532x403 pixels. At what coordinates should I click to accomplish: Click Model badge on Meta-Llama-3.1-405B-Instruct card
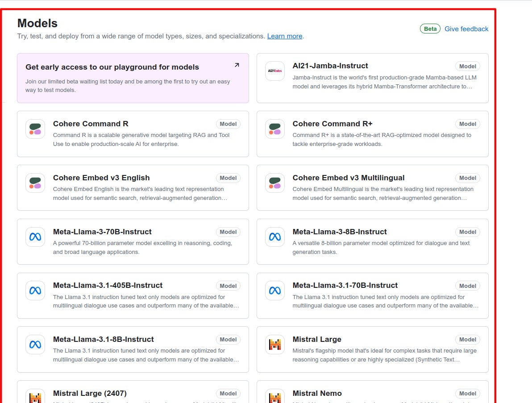(228, 286)
